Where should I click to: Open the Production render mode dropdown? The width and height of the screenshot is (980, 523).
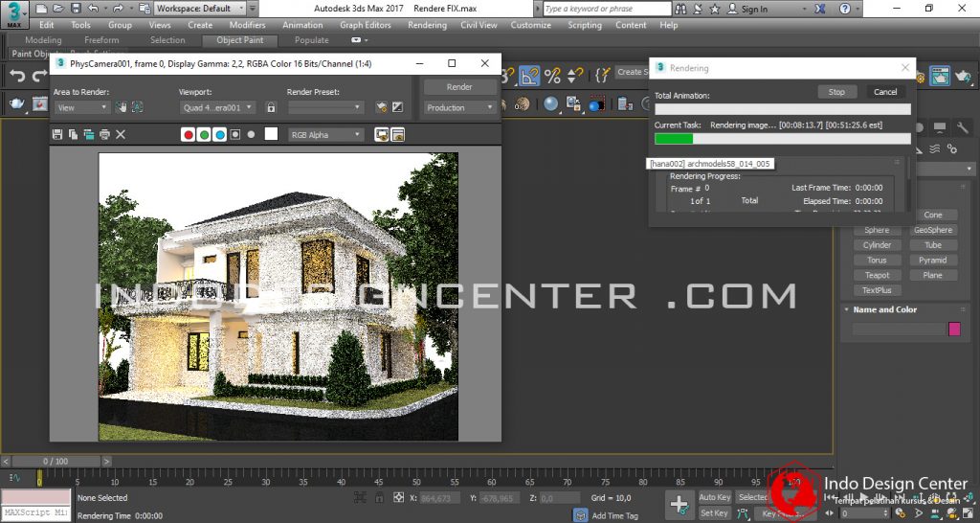[460, 107]
